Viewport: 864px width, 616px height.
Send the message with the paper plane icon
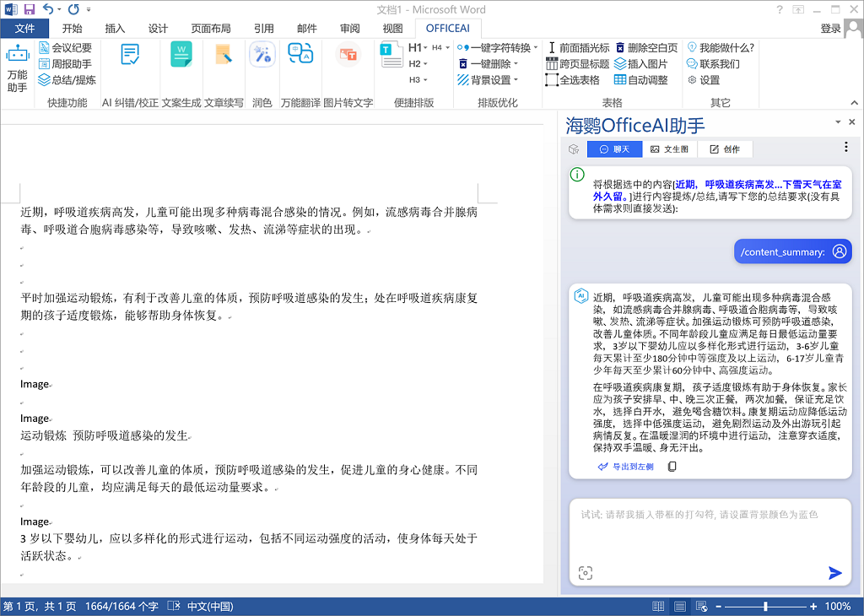coord(834,573)
